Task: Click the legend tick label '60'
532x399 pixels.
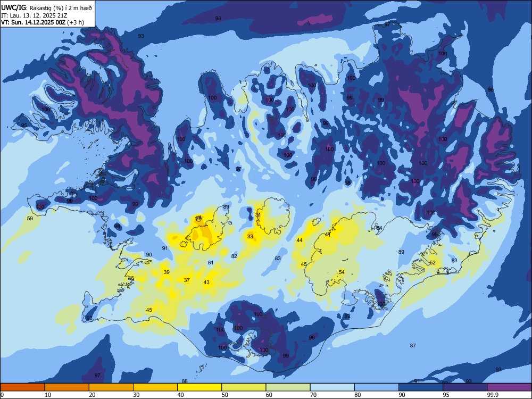Action: click(269, 395)
